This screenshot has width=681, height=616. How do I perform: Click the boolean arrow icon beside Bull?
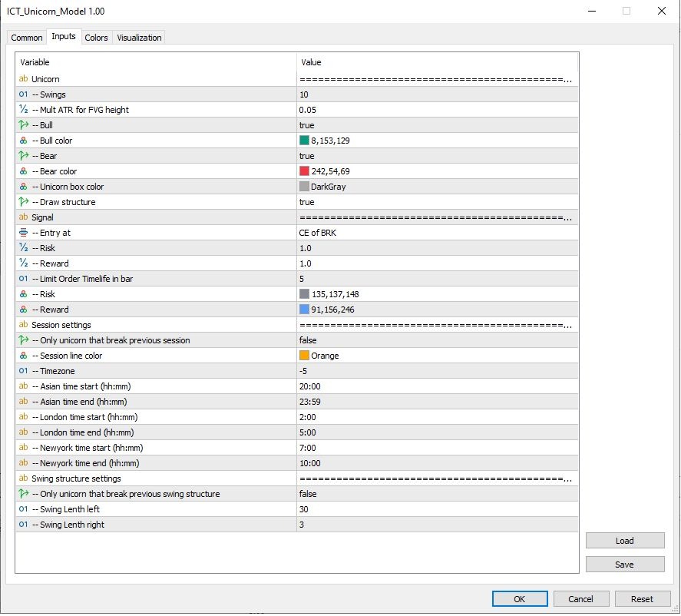pos(23,125)
